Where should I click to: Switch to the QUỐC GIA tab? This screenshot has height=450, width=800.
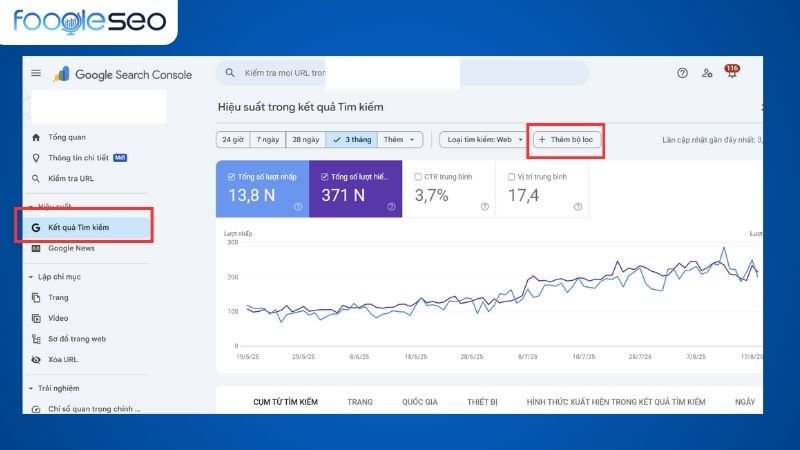pos(420,402)
